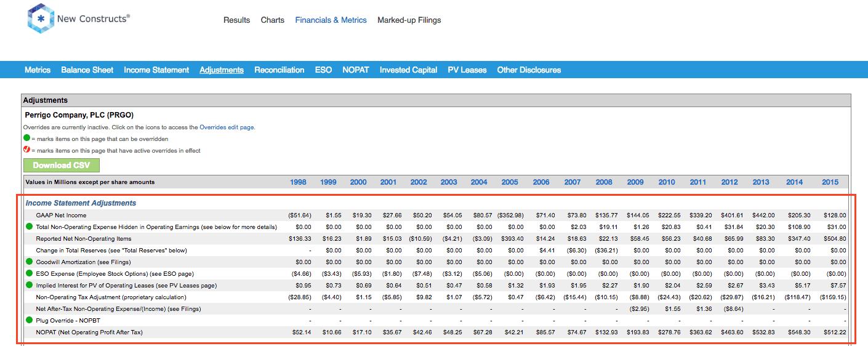This screenshot has width=868, height=346.
Task: Click Net After-Tax Non-Operating Expense row label
Action: coord(118,309)
